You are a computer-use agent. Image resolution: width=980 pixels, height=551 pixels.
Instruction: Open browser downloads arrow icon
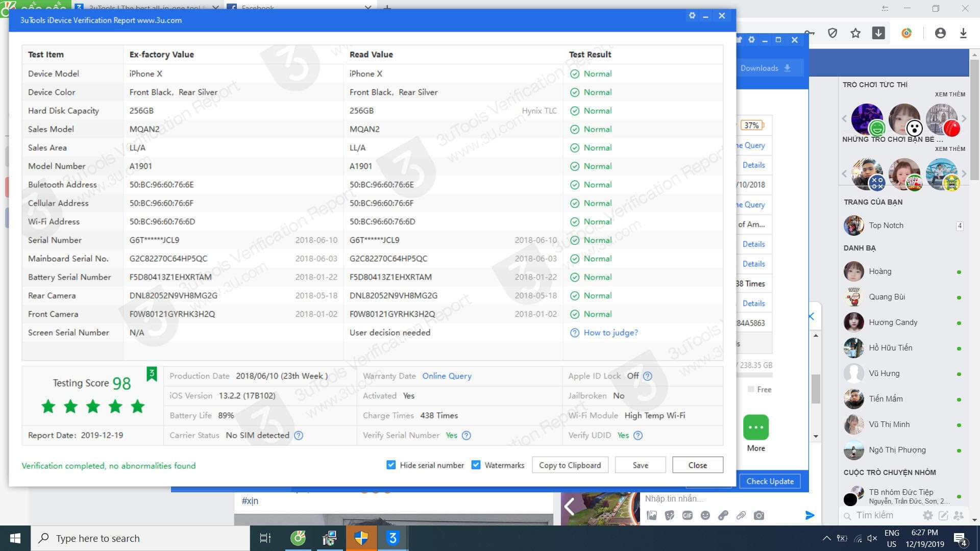(963, 33)
